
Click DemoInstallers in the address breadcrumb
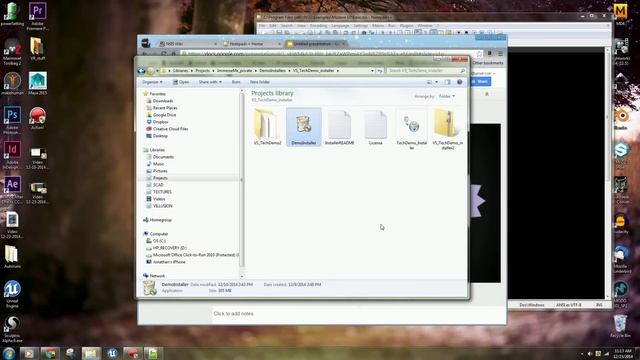click(x=272, y=71)
